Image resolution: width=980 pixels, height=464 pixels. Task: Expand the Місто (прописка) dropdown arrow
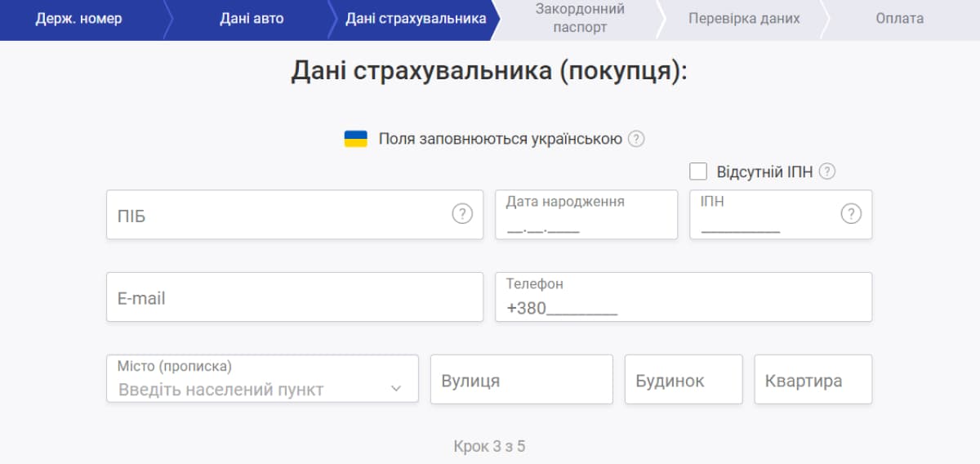point(396,389)
